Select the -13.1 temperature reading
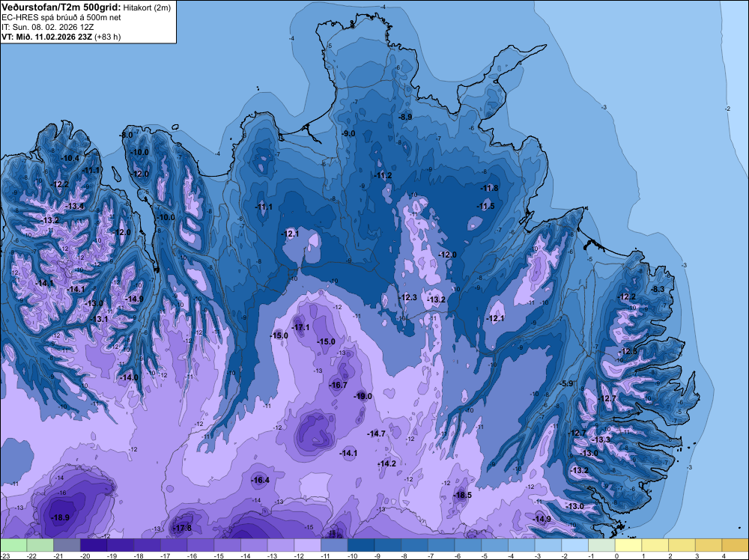The image size is (749, 560). (99, 319)
